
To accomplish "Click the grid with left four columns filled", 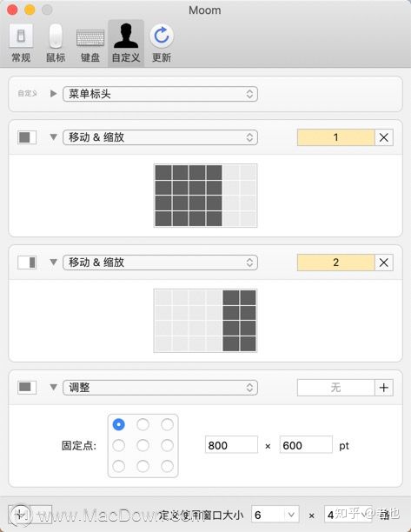I will tap(205, 196).
